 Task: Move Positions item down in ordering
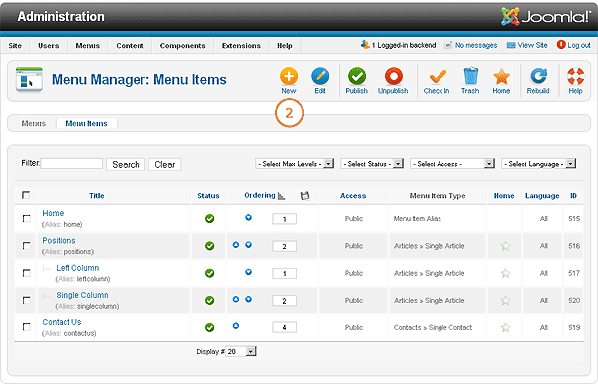point(248,245)
